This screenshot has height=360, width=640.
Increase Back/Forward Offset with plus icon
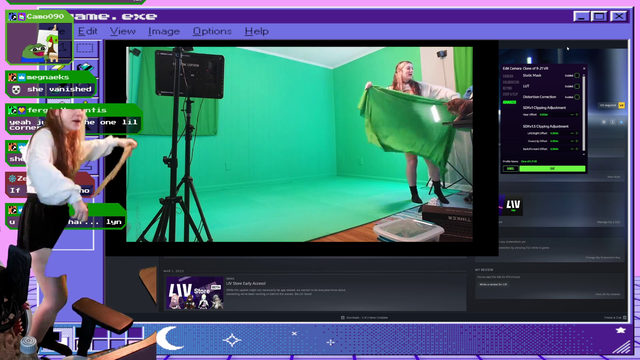point(577,149)
